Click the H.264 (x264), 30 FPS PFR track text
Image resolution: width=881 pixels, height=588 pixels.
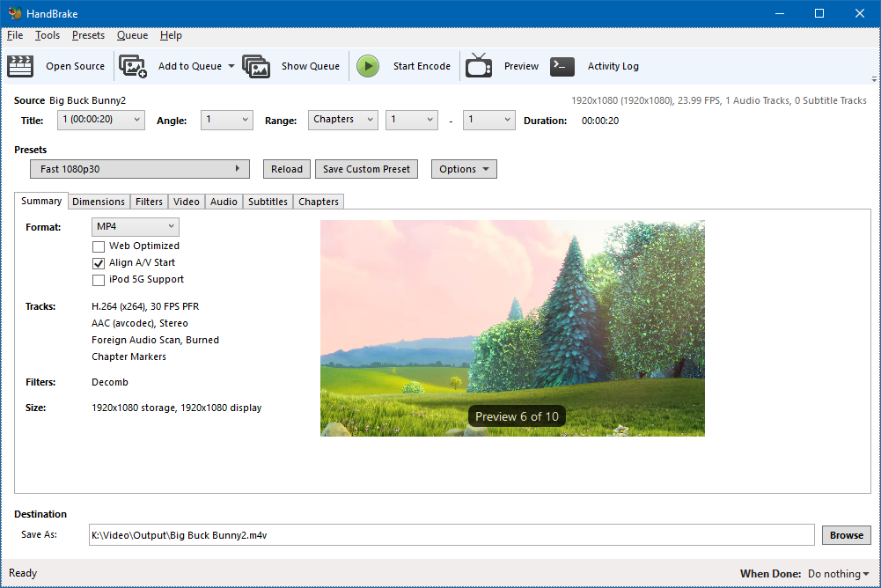(x=145, y=306)
